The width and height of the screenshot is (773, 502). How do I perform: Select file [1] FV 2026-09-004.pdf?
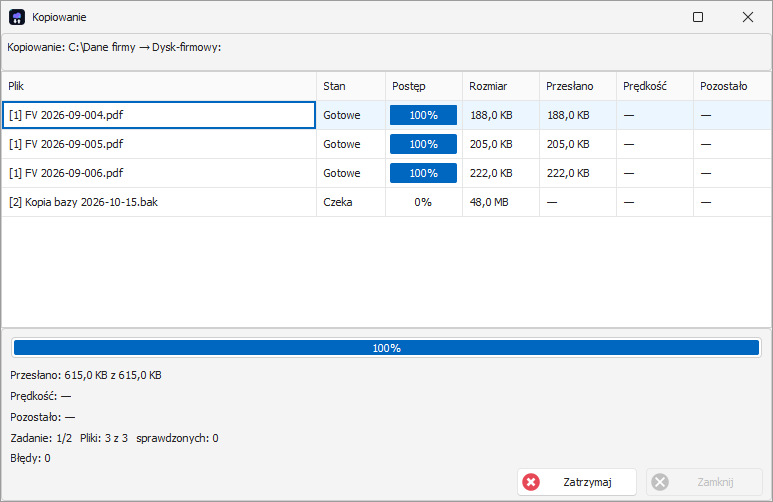pos(159,115)
